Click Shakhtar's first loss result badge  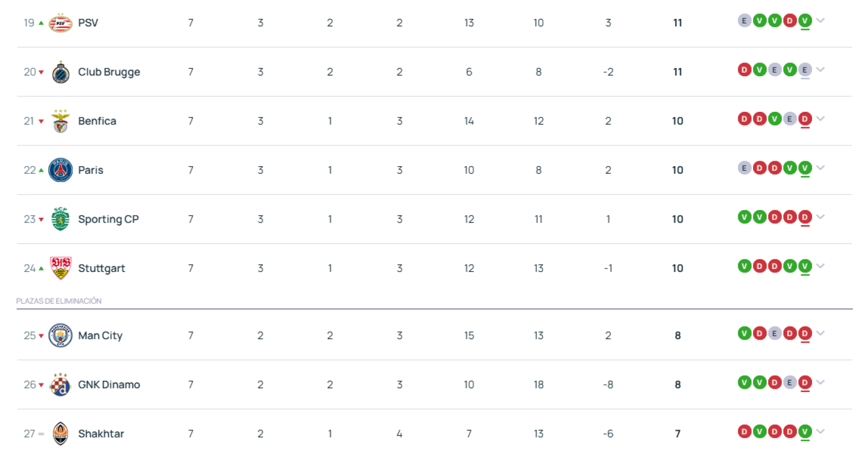click(744, 432)
